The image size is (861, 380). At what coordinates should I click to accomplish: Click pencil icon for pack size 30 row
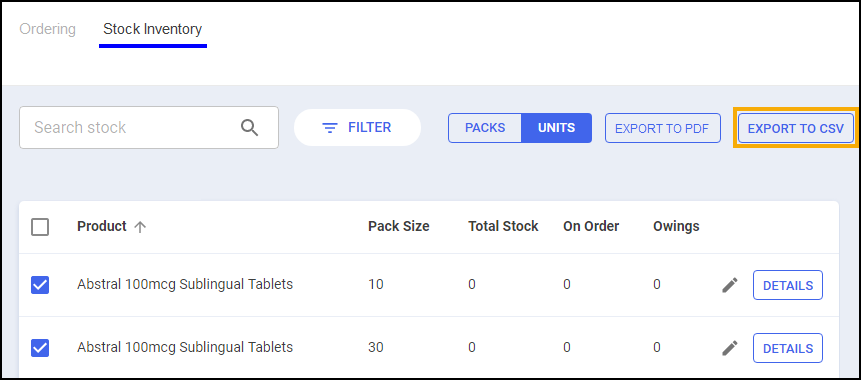point(730,348)
